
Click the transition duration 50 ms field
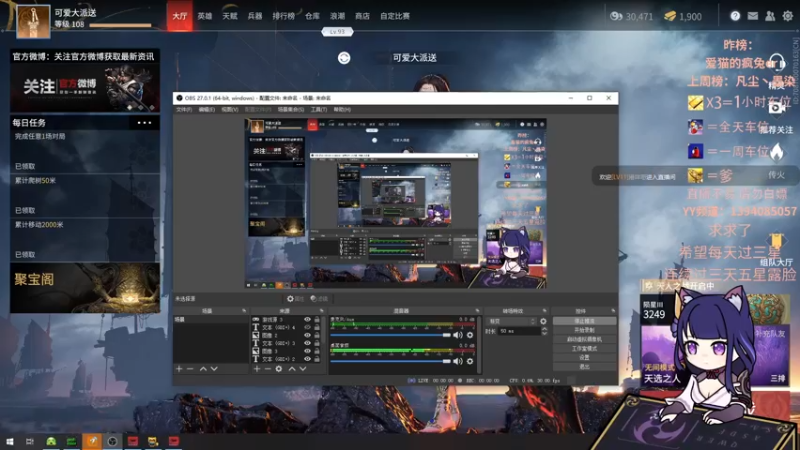(518, 331)
